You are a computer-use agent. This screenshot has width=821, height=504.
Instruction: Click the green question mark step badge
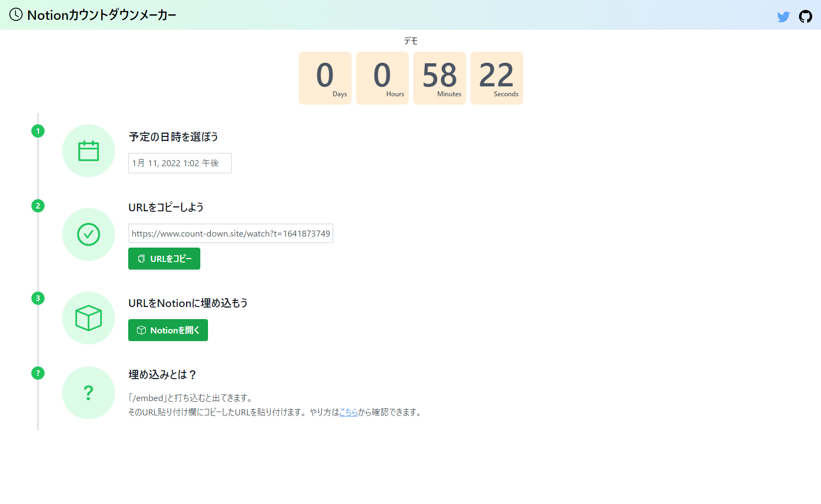tap(37, 373)
